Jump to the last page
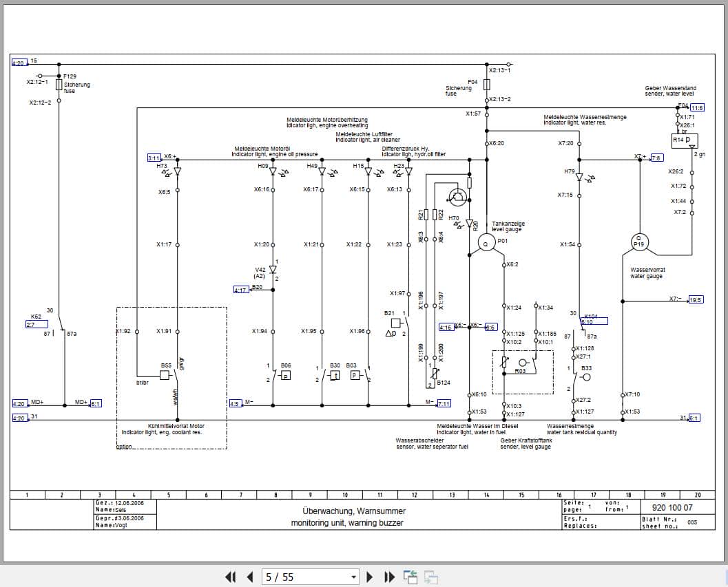The image size is (728, 587). click(390, 577)
